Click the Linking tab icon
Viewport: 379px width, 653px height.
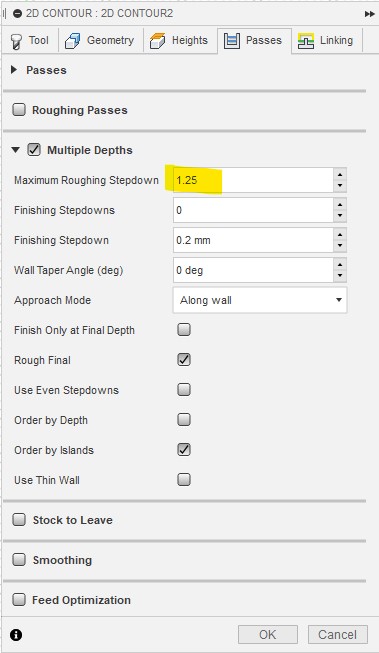[x=306, y=41]
